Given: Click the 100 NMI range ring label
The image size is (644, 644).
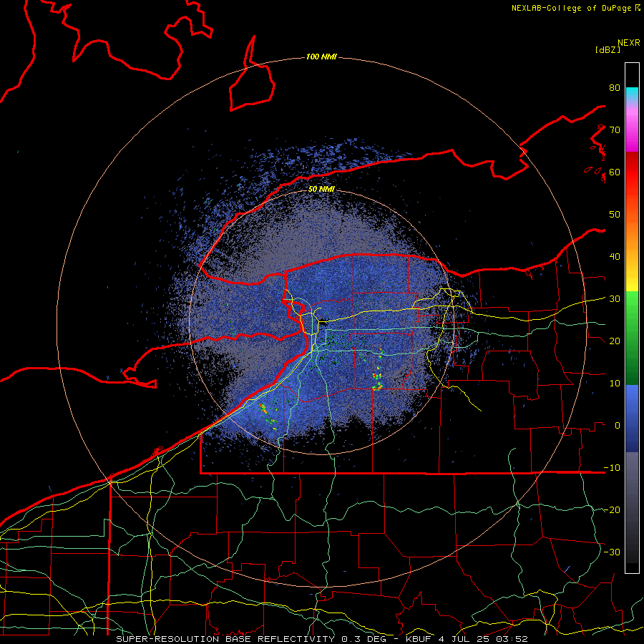Looking at the screenshot, I should click(321, 57).
